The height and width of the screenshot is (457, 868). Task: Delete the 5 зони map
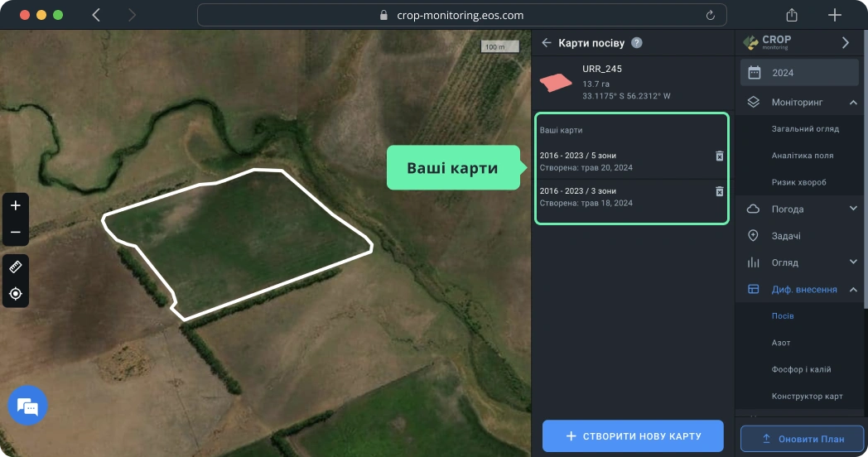click(x=719, y=156)
